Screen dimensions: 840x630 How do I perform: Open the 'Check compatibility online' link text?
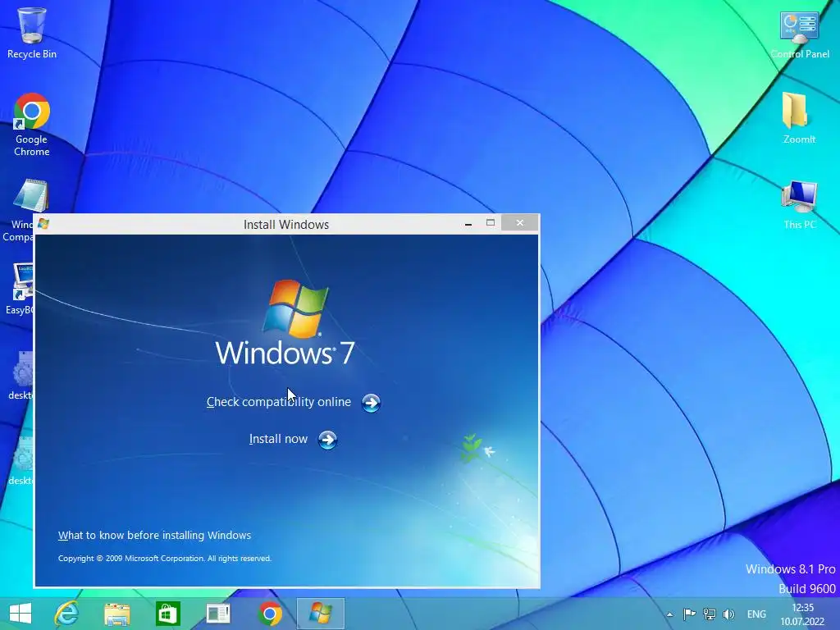coord(279,402)
